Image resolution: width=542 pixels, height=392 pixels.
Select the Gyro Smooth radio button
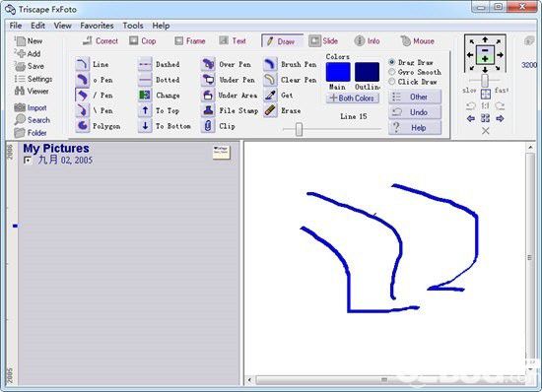point(391,72)
